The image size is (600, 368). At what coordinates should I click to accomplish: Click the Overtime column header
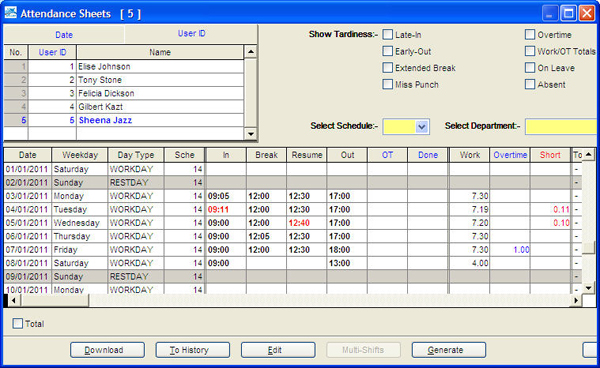tap(510, 155)
